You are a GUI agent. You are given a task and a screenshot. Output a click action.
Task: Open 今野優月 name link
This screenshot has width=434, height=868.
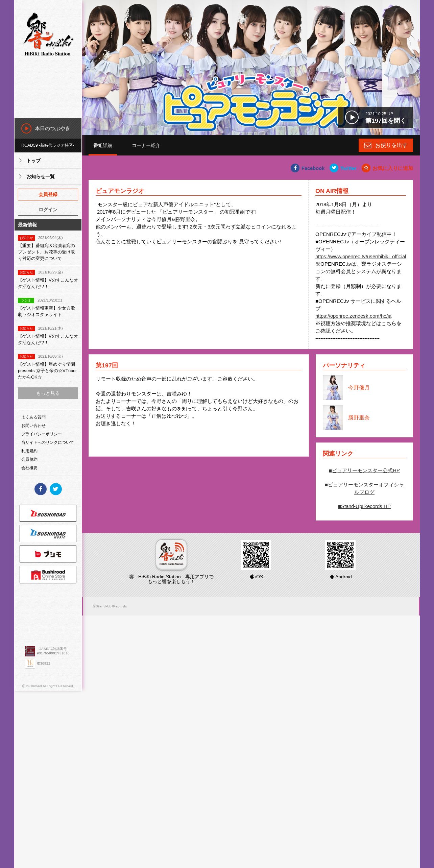click(x=359, y=388)
